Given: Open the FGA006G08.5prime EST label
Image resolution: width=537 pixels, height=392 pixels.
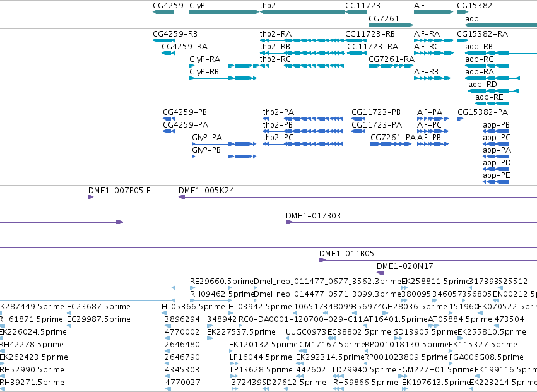Looking at the screenshot, I should click(x=486, y=357).
